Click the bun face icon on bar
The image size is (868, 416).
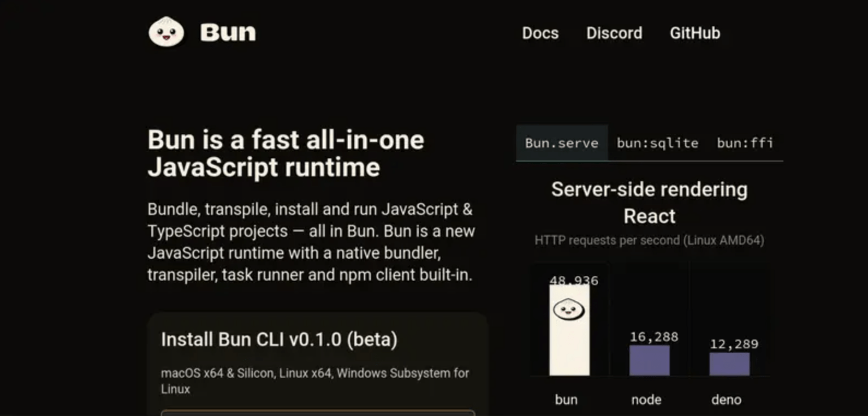click(x=569, y=310)
